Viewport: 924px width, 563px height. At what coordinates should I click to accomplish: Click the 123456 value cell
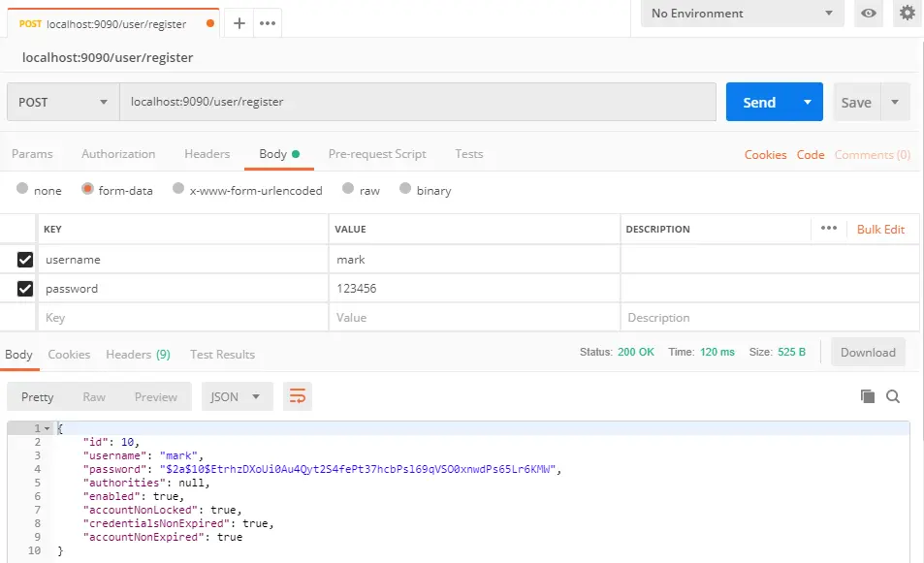pos(474,288)
